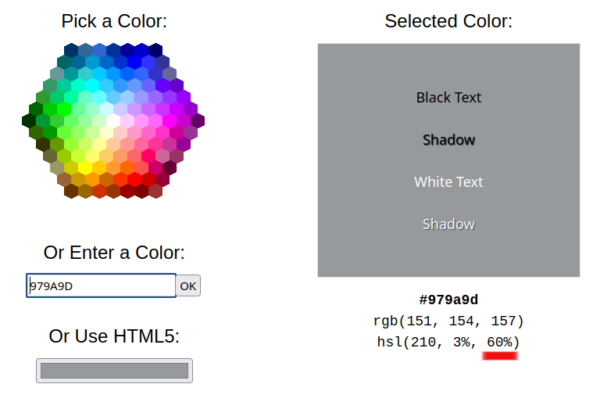Viewport: 600px width, 402px height.
Task: Pick the cyan hexagon in upper left area
Action: click(x=92, y=85)
